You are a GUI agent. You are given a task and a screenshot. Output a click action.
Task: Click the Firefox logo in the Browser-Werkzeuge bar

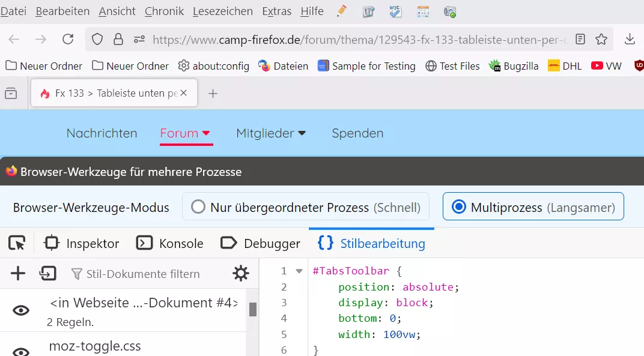click(x=11, y=171)
